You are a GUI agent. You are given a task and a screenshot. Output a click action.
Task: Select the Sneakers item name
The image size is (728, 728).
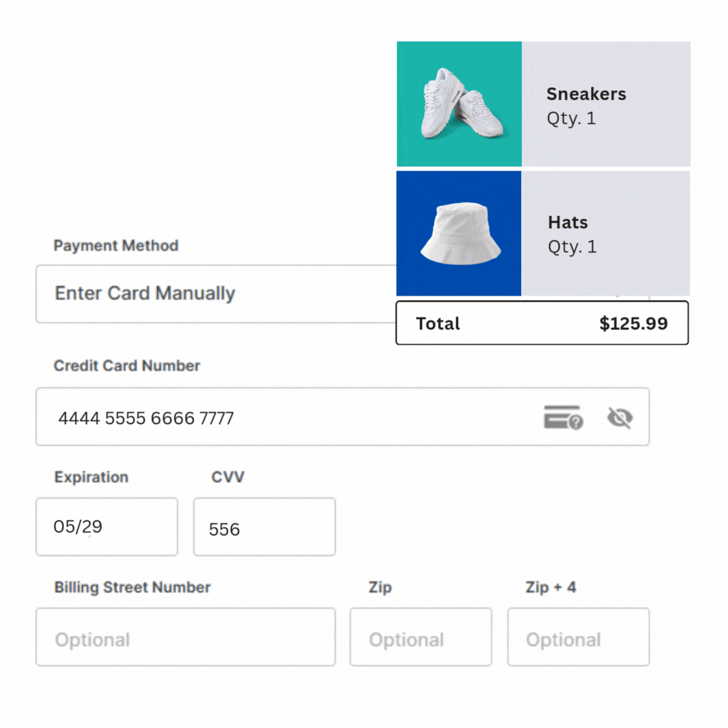pos(586,94)
